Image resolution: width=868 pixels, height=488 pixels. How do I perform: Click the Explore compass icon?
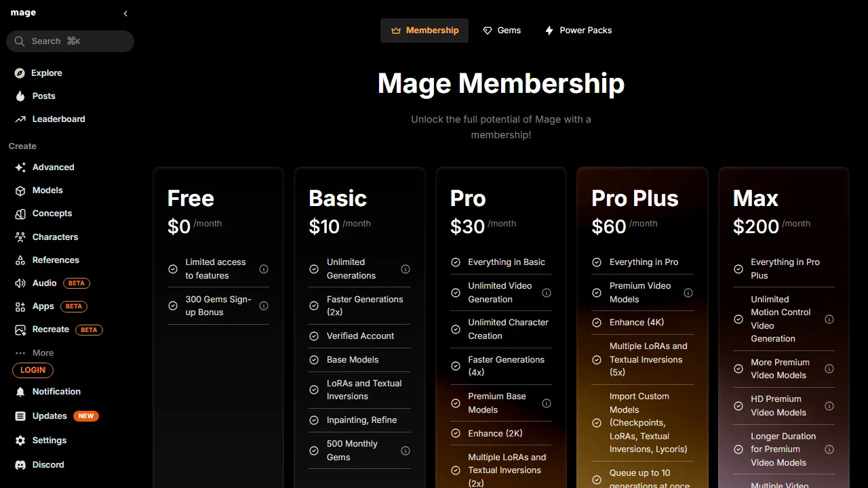pos(20,73)
